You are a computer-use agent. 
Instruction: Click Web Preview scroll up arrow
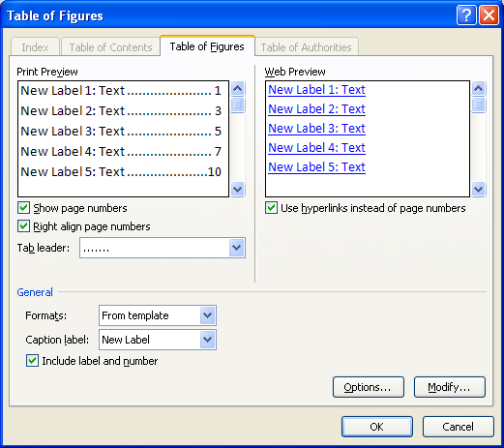coord(479,89)
